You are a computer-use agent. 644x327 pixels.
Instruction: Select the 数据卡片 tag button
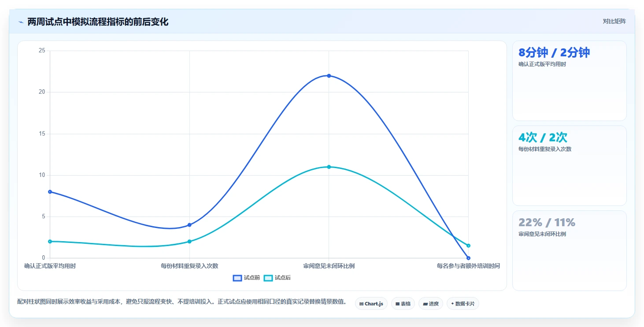[463, 304]
